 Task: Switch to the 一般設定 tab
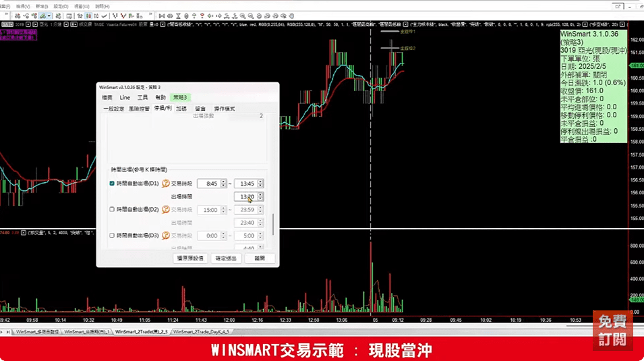114,109
